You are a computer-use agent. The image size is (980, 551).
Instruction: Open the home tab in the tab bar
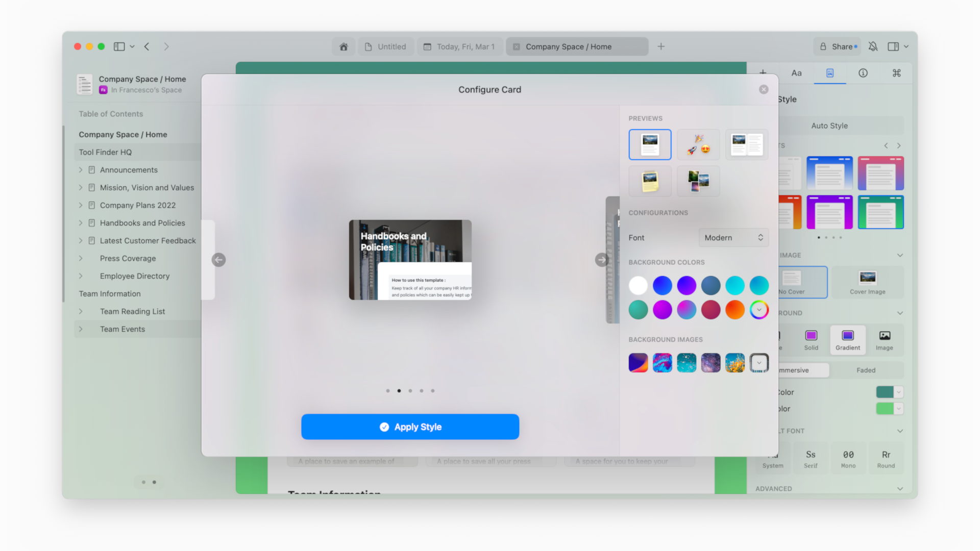coord(344,46)
